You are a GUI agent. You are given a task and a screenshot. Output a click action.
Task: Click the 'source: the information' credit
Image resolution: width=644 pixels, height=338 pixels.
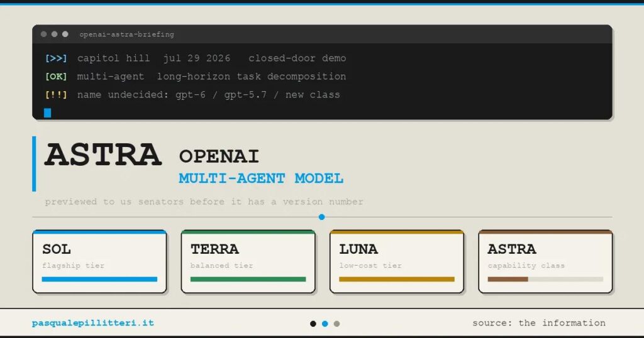coord(539,323)
